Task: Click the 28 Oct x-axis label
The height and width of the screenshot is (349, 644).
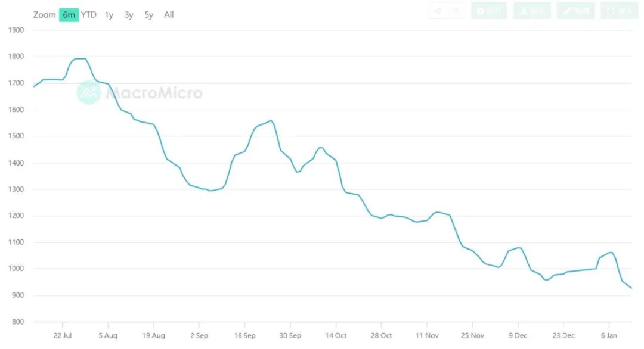Action: [381, 335]
